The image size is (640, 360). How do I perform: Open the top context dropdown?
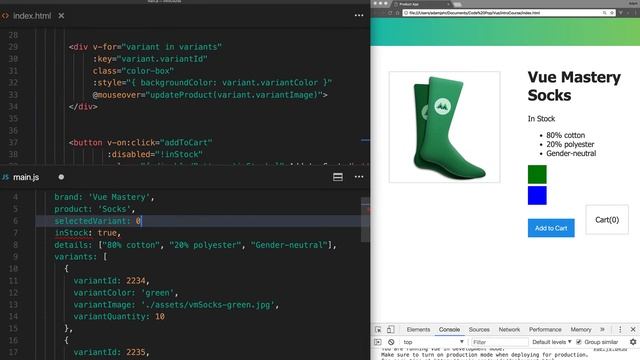click(x=433, y=342)
